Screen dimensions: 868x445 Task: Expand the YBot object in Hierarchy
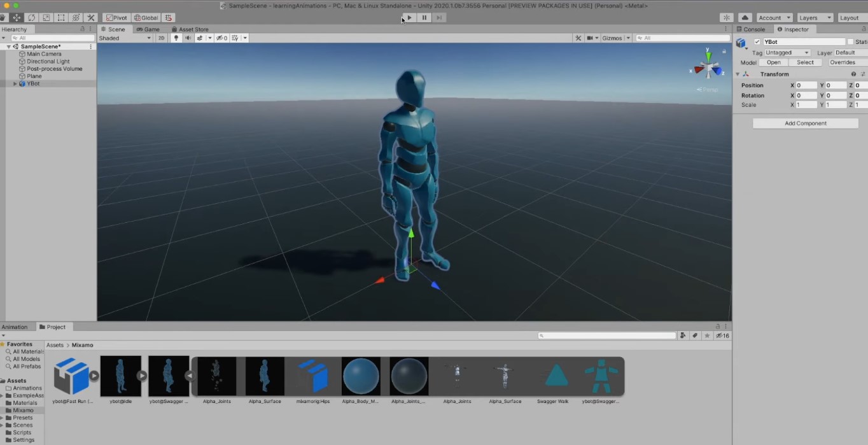(x=15, y=83)
